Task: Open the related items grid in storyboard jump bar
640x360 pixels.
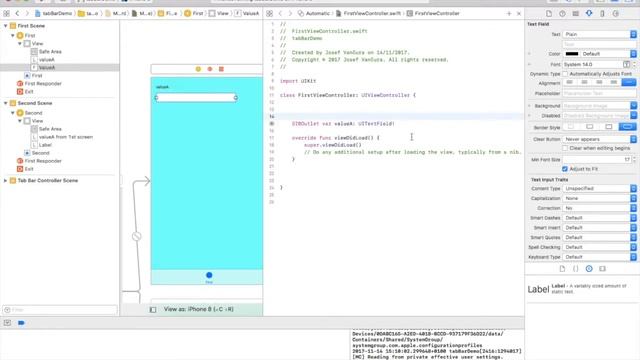Action: (x=7, y=13)
